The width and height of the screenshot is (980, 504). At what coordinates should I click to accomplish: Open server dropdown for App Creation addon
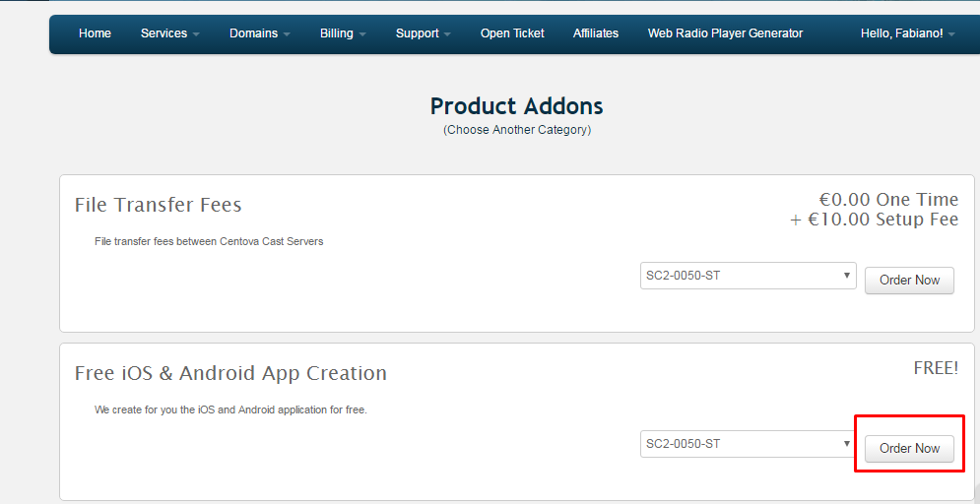coord(748,444)
